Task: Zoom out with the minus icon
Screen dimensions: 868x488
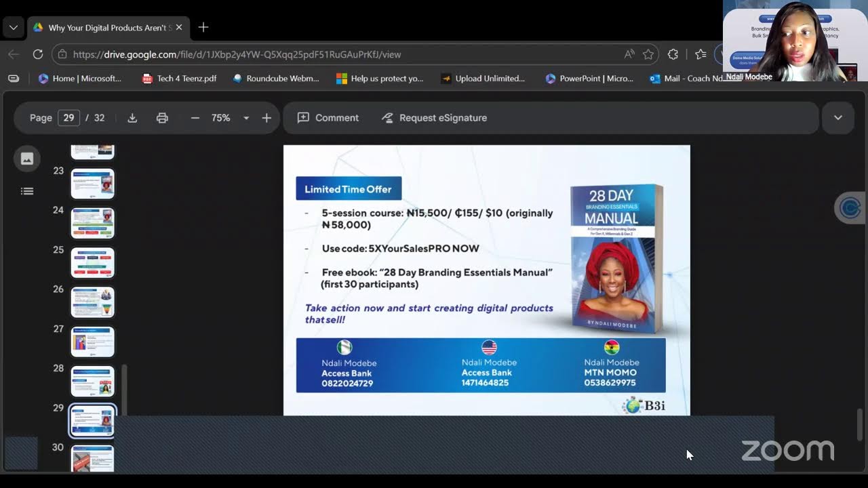Action: click(195, 118)
